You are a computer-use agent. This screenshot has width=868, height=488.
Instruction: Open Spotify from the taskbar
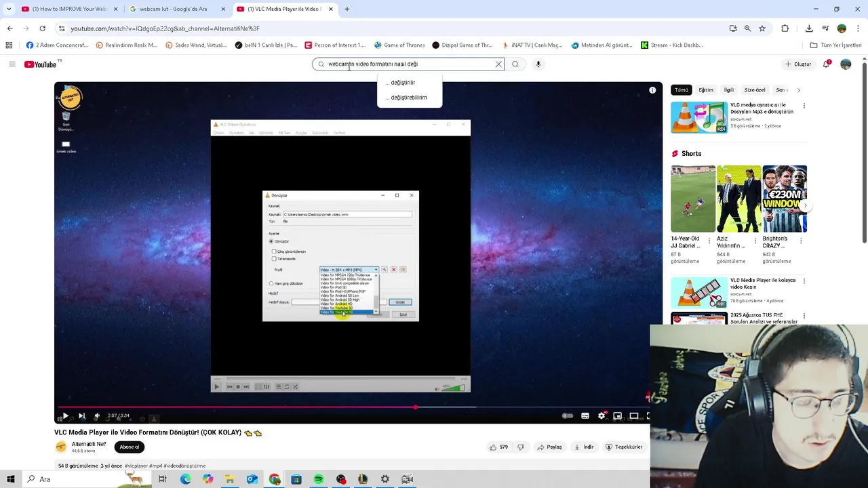[319, 479]
